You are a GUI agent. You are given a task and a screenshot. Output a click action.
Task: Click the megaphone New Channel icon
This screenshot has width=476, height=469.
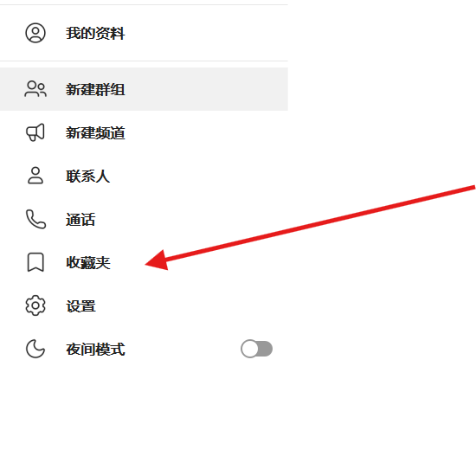35,132
